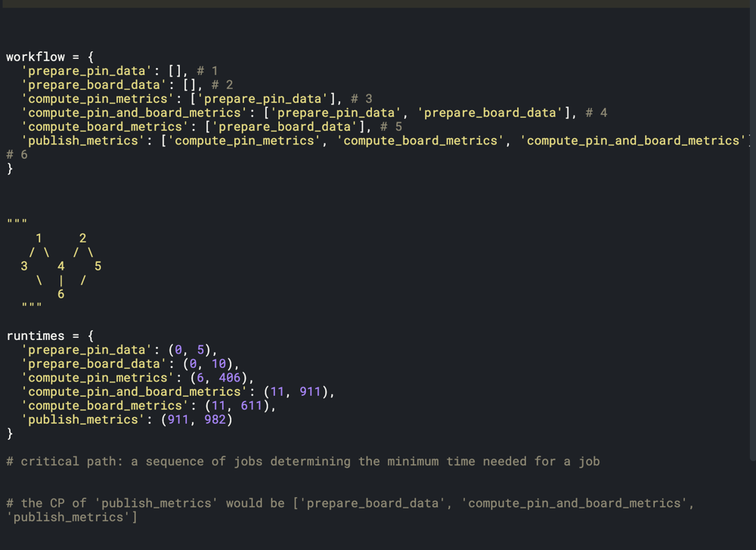Click 'compute_board_metrics' key in runtimes dictionary
Screen dimensions: 756x550
pos(103,406)
